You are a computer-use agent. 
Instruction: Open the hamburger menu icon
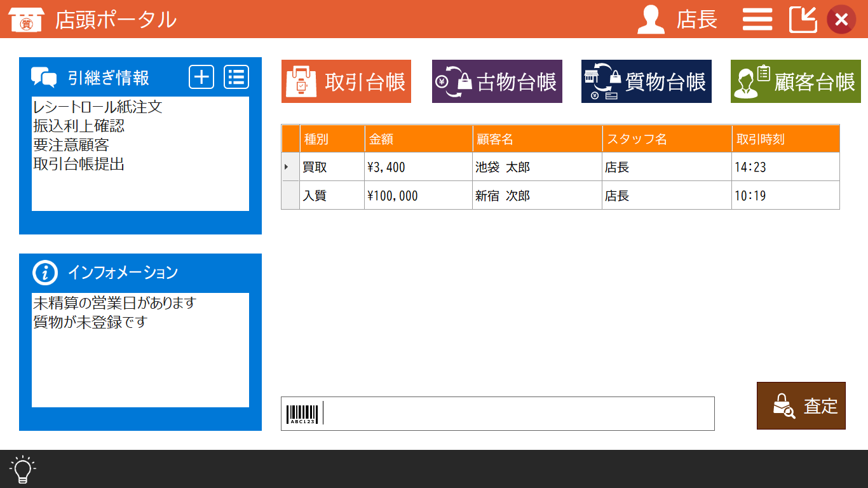point(757,20)
